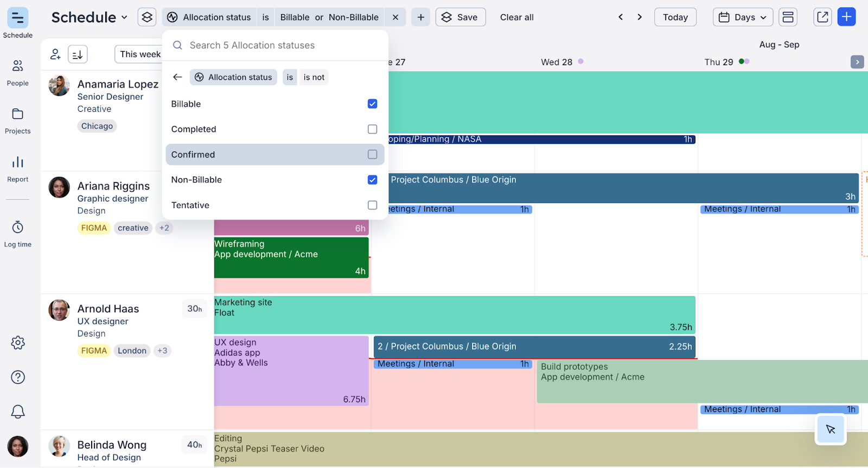Click Chicago tag on Anamaria Lopez
Screen dimensions: 868x468
click(97, 126)
